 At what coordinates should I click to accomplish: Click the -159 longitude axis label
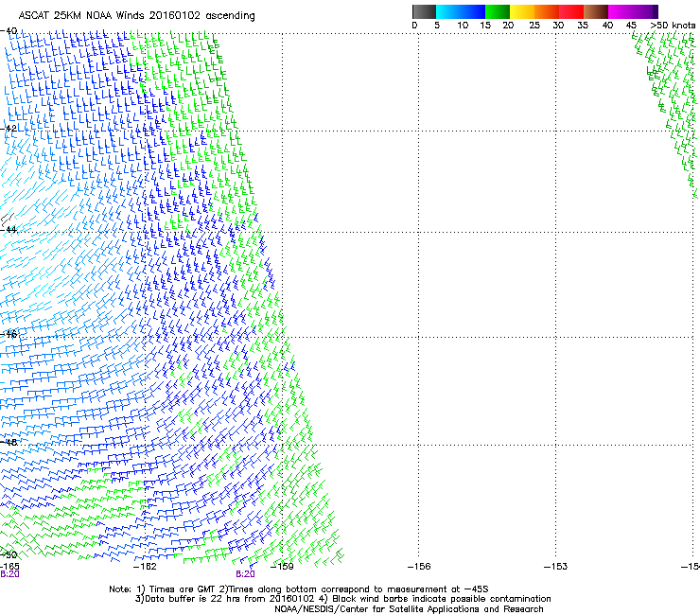(282, 567)
